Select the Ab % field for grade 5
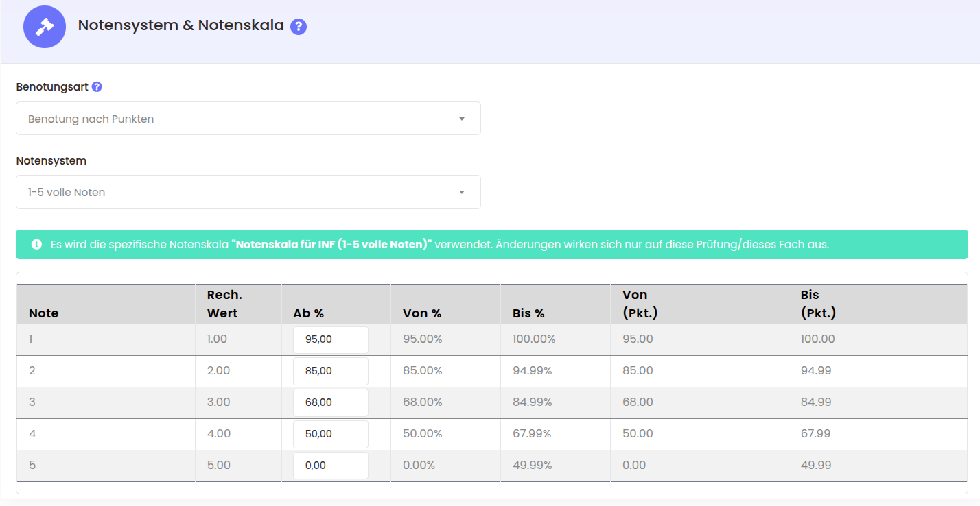The image size is (980, 506). coord(330,466)
